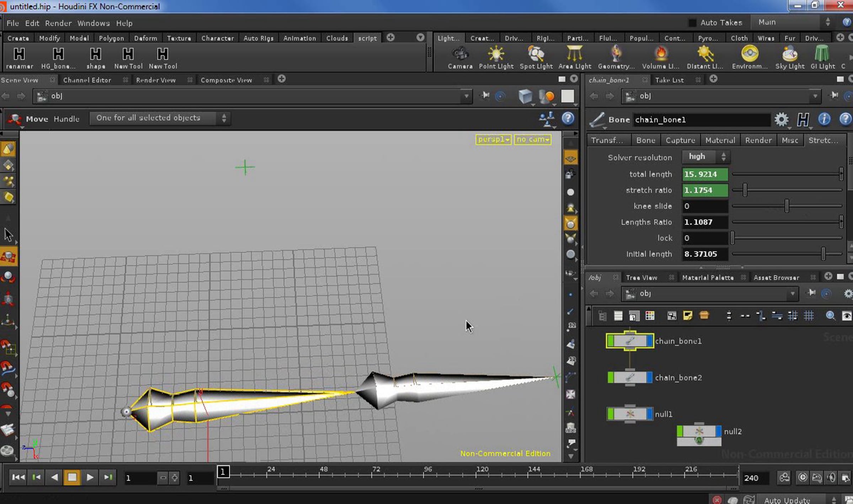The image size is (853, 504).
Task: Add an Area Light
Action: [575, 58]
